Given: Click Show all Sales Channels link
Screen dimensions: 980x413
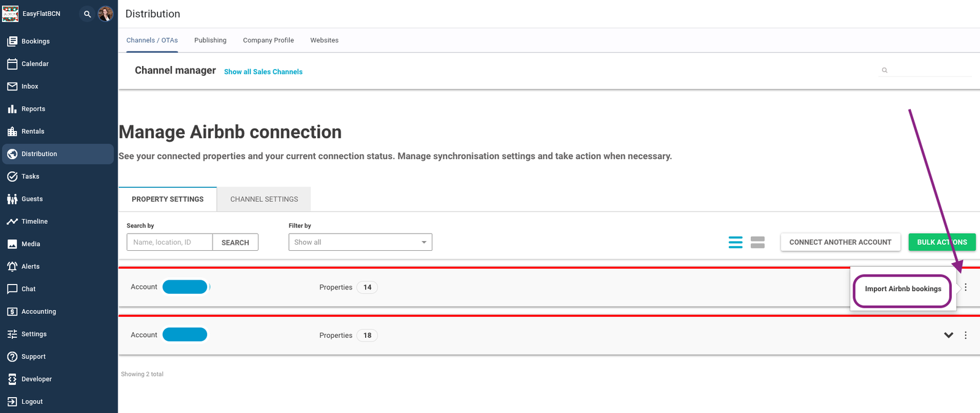Looking at the screenshot, I should click(263, 72).
